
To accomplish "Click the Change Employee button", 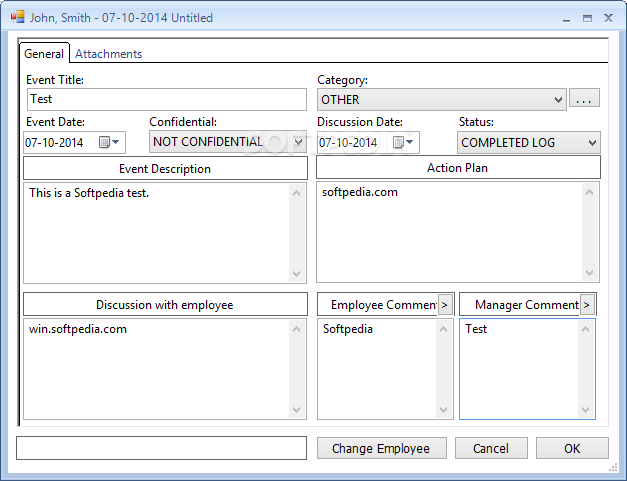I will pos(382,448).
